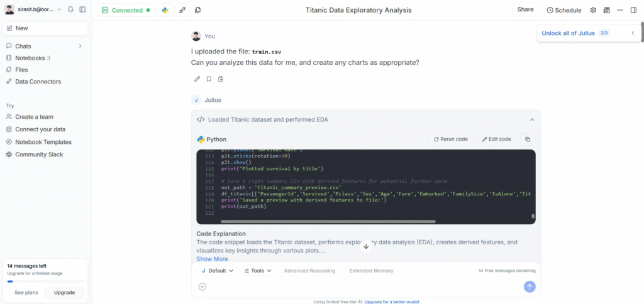
Task: Click the message input field
Action: [x=364, y=287]
